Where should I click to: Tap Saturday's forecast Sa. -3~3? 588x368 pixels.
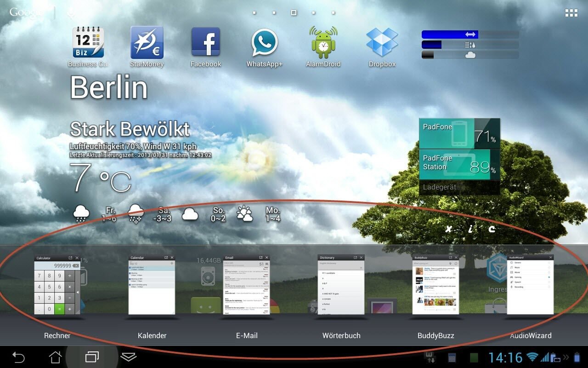[163, 214]
